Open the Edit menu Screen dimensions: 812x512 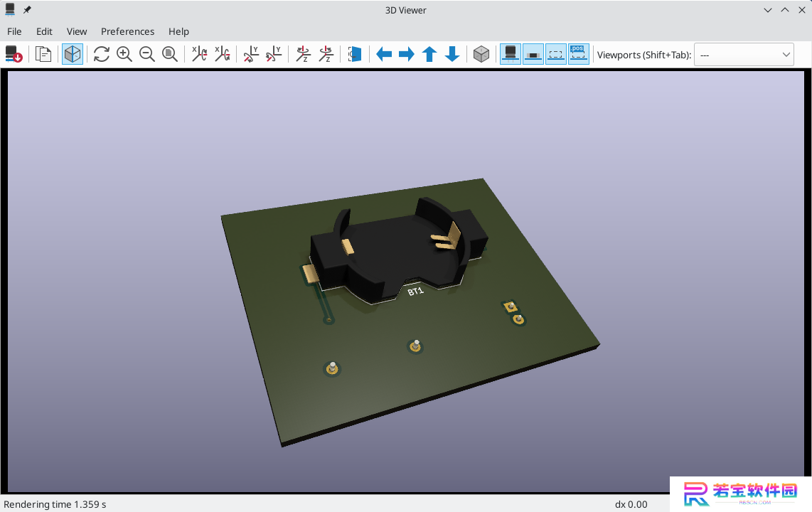(44, 31)
